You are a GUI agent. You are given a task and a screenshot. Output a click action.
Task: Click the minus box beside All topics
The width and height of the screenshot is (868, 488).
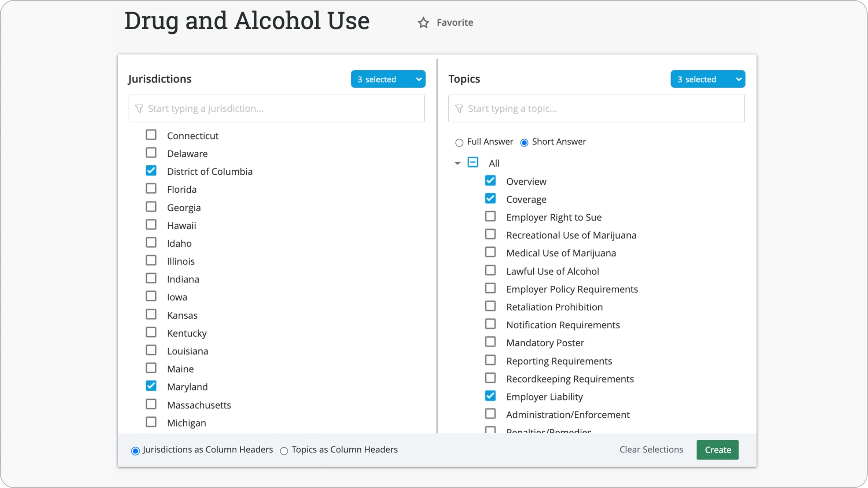473,162
